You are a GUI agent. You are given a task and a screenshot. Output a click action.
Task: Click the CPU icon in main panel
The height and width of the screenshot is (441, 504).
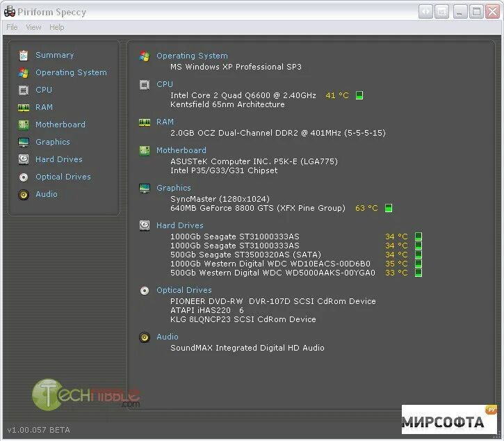[145, 85]
